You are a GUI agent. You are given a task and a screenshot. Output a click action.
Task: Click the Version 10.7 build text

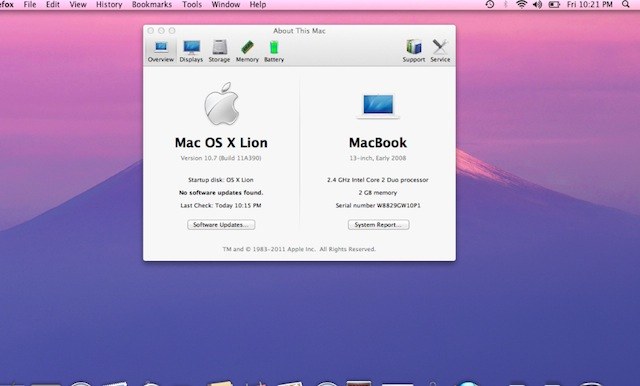point(221,158)
